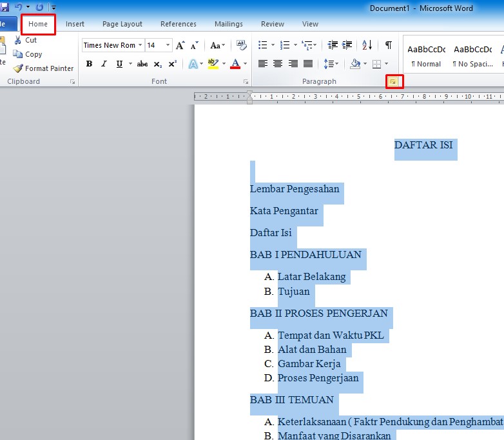The height and width of the screenshot is (440, 504).
Task: Click the Increase Indent icon
Action: 348,45
